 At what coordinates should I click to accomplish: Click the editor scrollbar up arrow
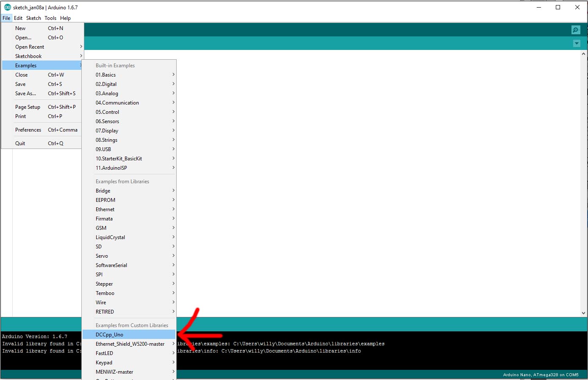pyautogui.click(x=583, y=54)
